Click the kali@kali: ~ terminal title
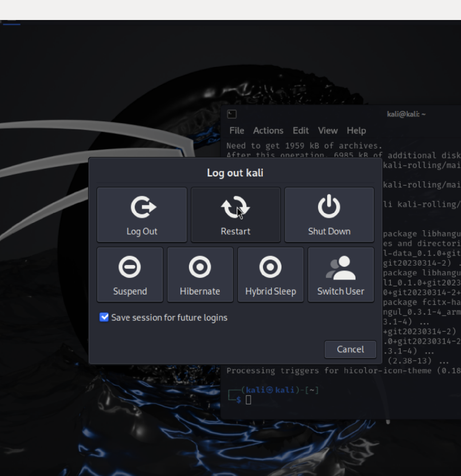The image size is (461, 476). point(406,114)
